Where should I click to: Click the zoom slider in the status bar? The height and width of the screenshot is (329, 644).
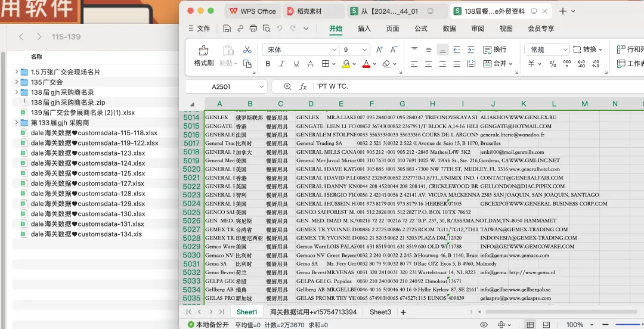point(630,324)
